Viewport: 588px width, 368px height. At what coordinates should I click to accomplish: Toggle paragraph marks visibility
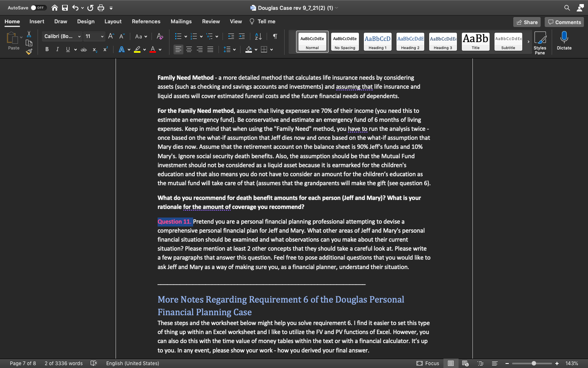[275, 36]
